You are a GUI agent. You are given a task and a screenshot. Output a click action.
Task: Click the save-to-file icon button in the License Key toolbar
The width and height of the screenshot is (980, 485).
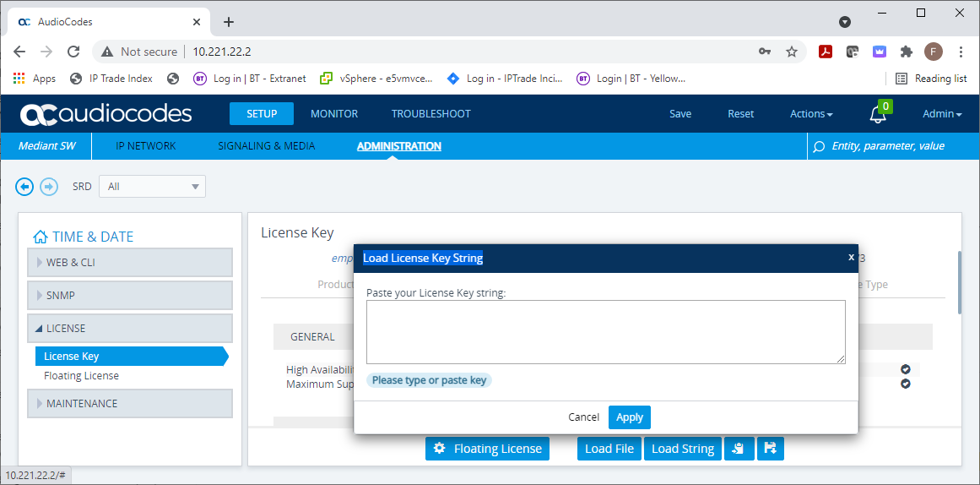tap(770, 448)
